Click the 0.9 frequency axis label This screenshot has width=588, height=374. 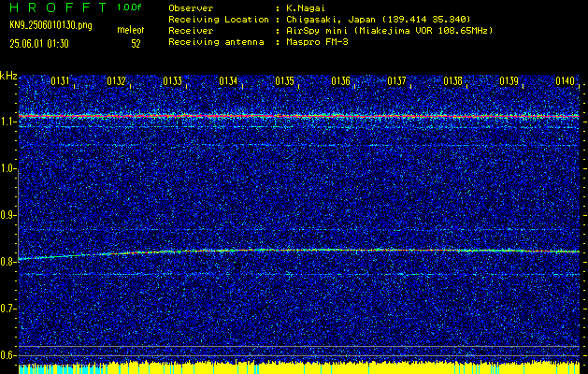[7, 215]
